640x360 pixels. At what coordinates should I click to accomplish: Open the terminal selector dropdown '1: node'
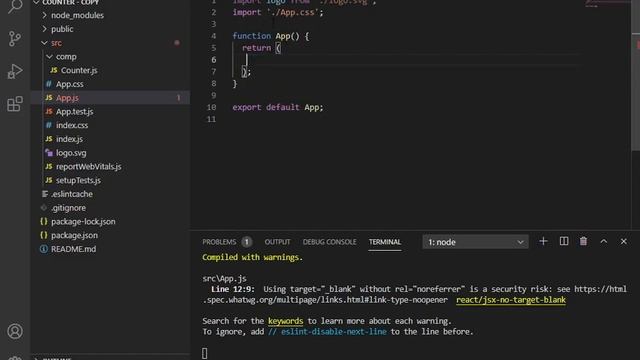(x=476, y=242)
